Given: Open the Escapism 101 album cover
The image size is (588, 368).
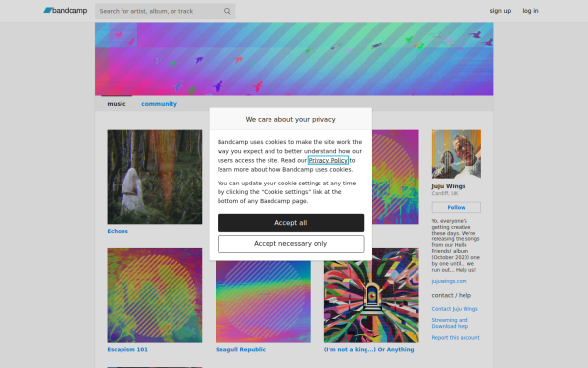Looking at the screenshot, I should coord(155,295).
